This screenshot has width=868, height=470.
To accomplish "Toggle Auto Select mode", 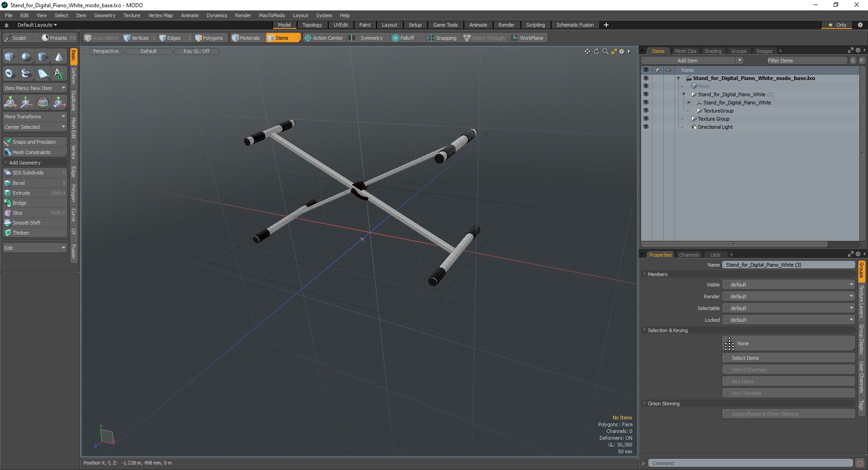I will coord(101,38).
